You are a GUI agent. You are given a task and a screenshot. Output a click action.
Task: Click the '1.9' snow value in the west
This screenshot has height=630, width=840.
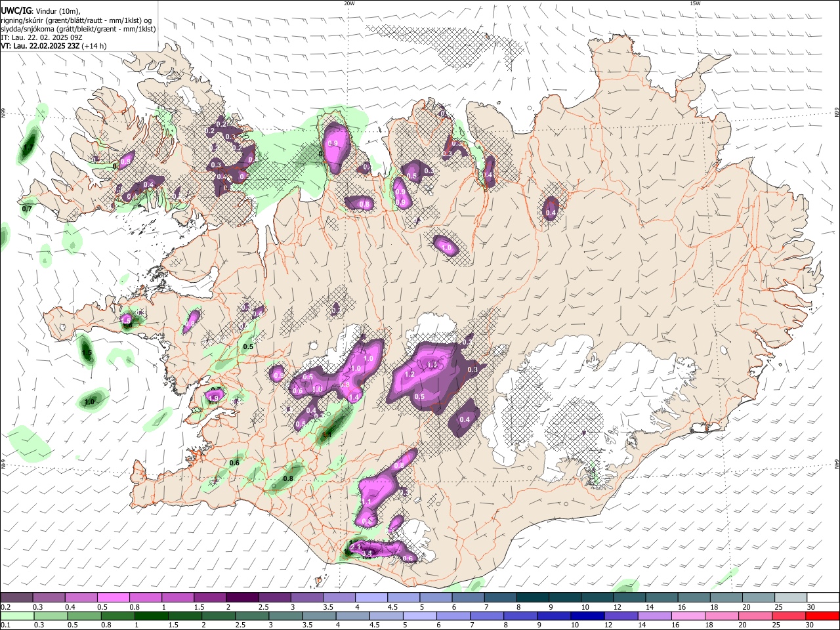[213, 398]
